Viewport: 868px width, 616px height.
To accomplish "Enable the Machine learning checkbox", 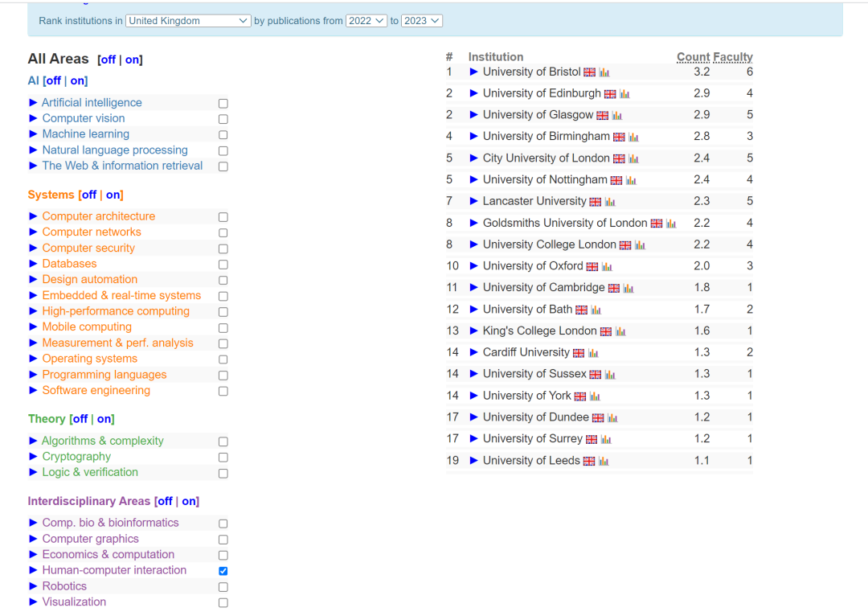I will pyautogui.click(x=223, y=135).
